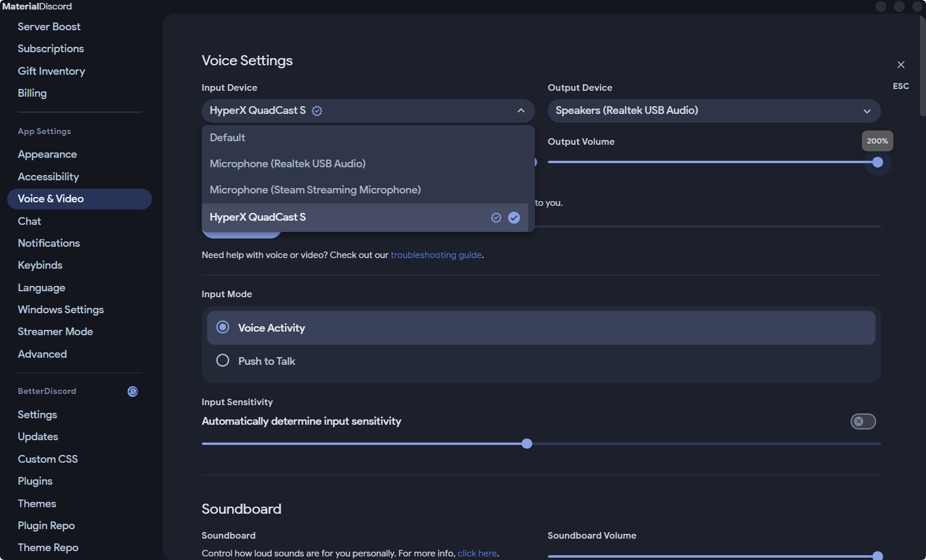The height and width of the screenshot is (560, 926).
Task: Open Windows Settings page
Action: [61, 310]
